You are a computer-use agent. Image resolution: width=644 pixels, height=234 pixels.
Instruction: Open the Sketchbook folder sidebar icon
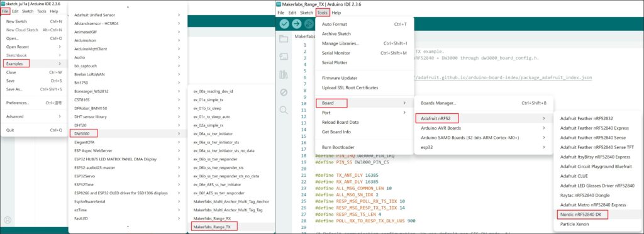click(x=284, y=39)
